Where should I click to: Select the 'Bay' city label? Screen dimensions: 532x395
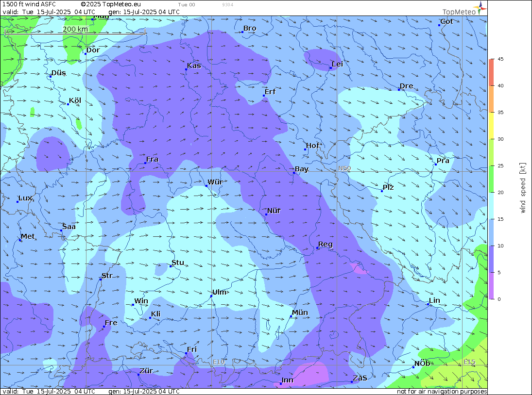pyautogui.click(x=302, y=169)
